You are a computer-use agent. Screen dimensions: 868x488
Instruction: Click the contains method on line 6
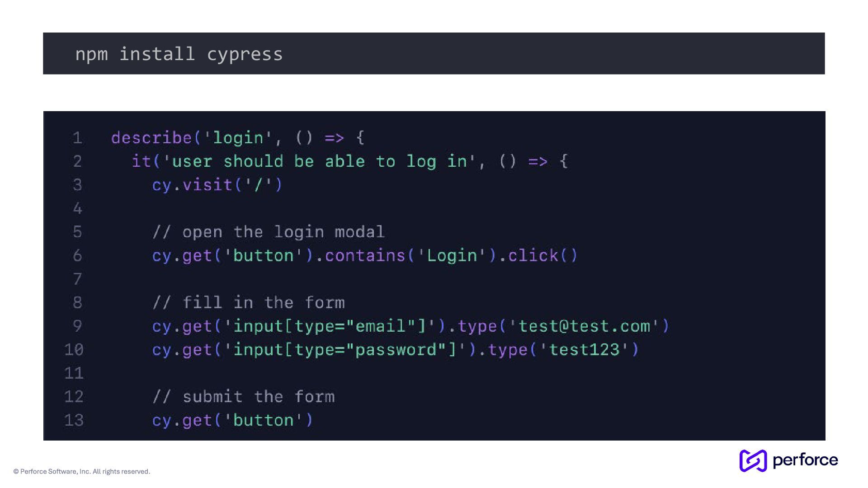click(365, 256)
